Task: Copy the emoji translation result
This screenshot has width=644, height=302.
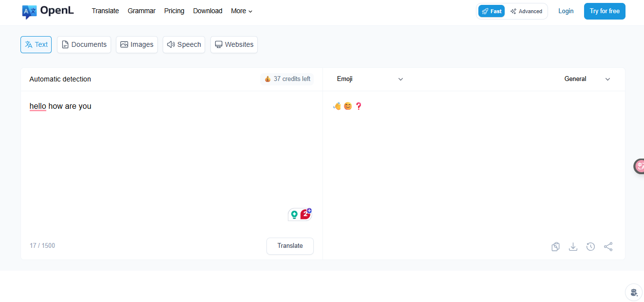Action: [x=555, y=246]
